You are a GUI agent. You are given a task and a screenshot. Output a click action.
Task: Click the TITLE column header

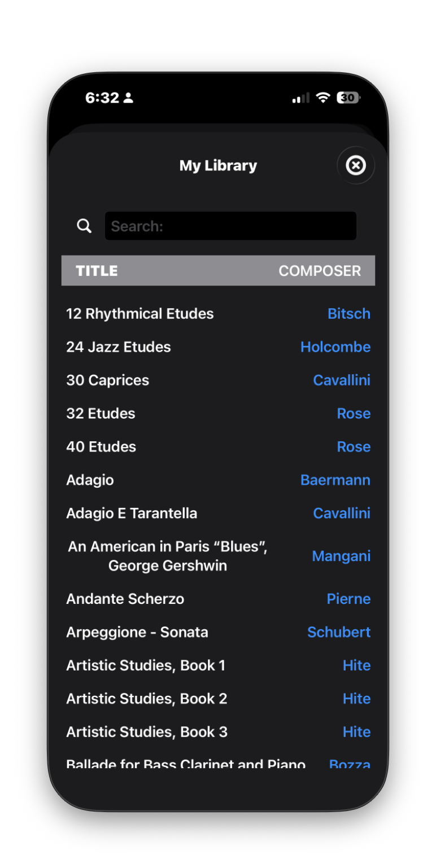pos(97,270)
